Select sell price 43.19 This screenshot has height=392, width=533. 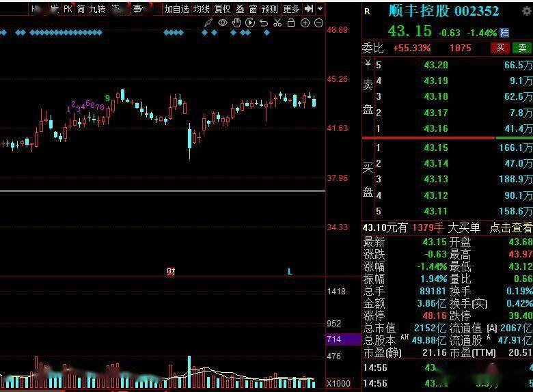point(436,81)
